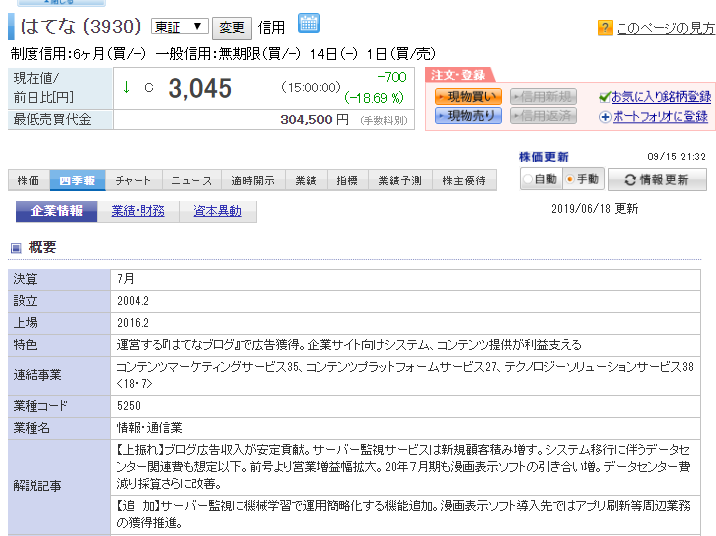The height and width of the screenshot is (536, 716).
Task: Open the 業績・財務 sub-tab
Action: coord(138,211)
